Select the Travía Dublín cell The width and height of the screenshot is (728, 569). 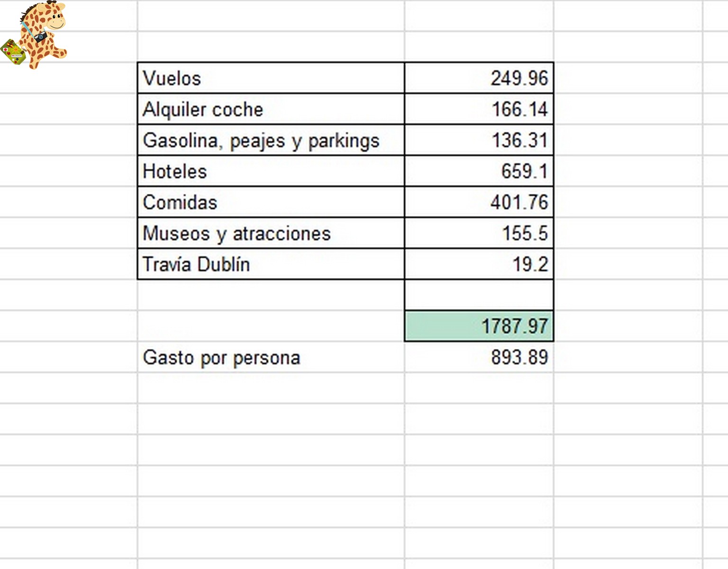coord(271,264)
